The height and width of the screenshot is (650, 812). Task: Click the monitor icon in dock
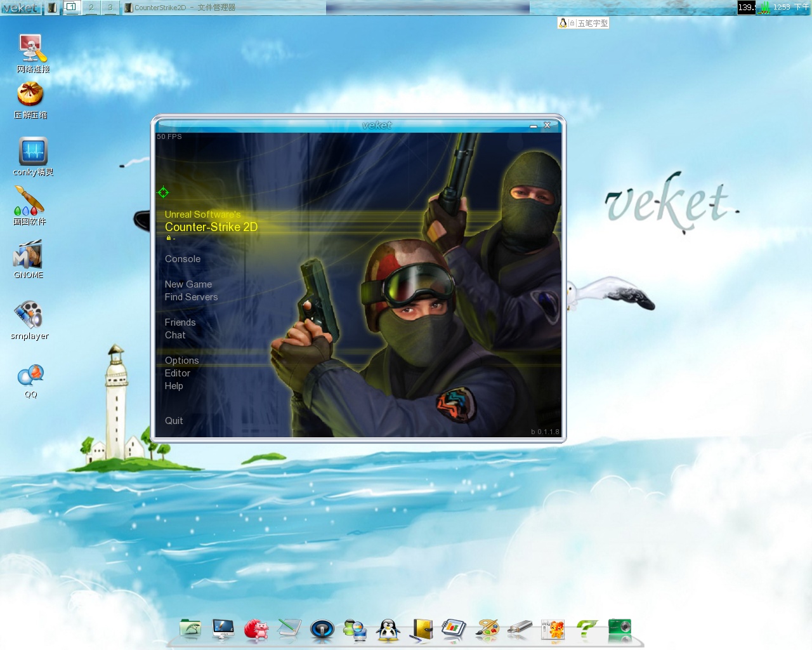pyautogui.click(x=223, y=629)
